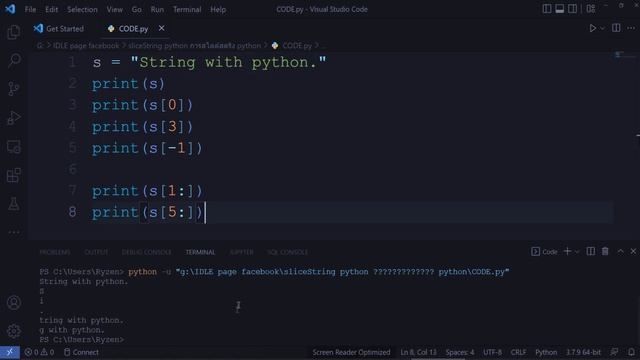Switch to the Get Started tab
The width and height of the screenshot is (640, 360).
(x=59, y=29)
